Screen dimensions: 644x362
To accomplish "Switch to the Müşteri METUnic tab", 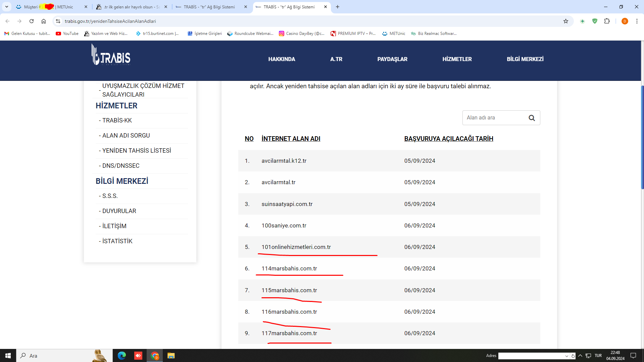I will pyautogui.click(x=52, y=7).
